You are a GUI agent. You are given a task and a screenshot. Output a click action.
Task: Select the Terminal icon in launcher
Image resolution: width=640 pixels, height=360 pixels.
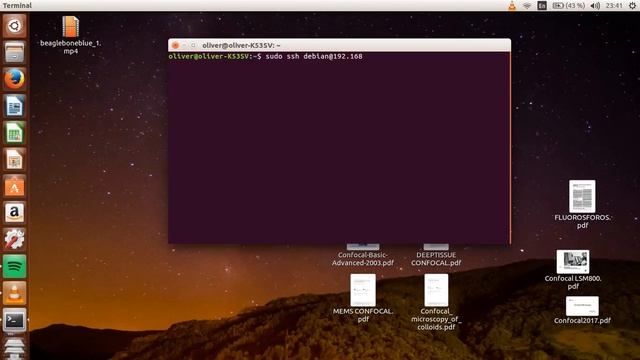point(14,320)
